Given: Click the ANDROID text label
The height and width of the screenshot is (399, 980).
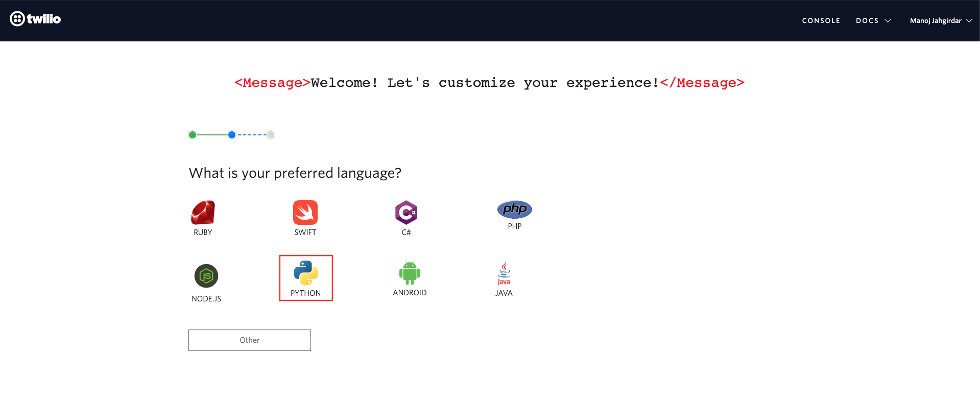Looking at the screenshot, I should (x=410, y=293).
